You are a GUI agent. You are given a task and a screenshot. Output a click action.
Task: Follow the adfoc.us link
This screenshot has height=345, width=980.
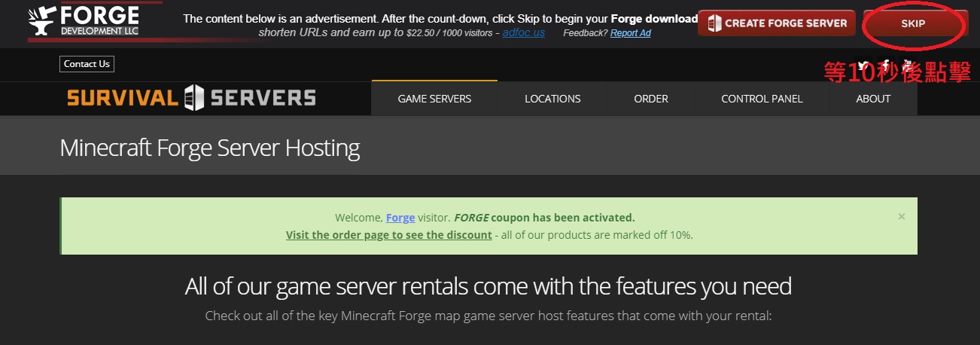(524, 33)
